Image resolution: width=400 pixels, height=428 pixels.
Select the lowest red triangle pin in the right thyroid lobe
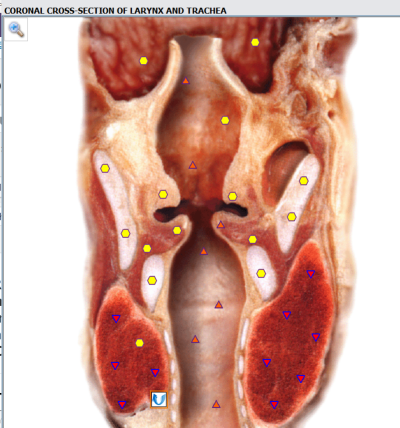[274, 405]
